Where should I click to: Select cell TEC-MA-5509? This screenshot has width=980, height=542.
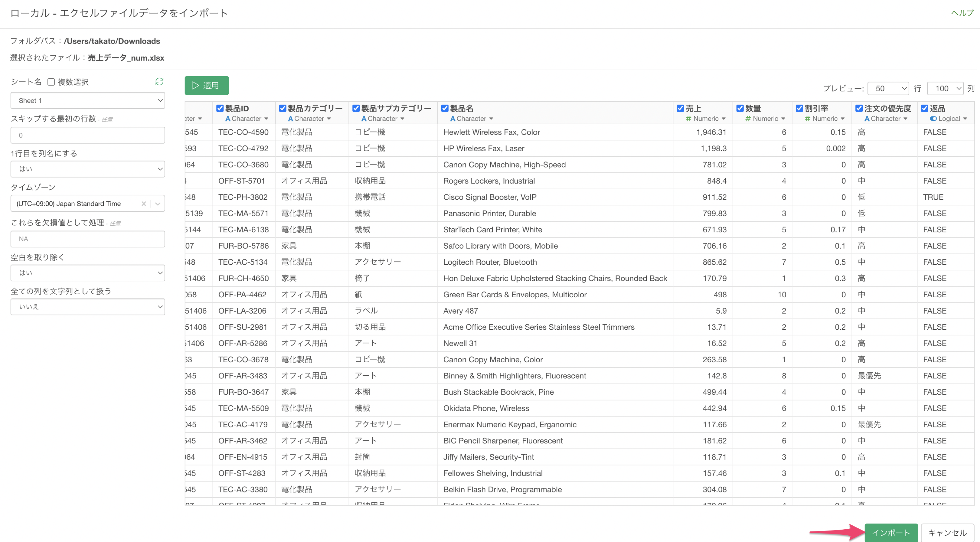tap(243, 408)
